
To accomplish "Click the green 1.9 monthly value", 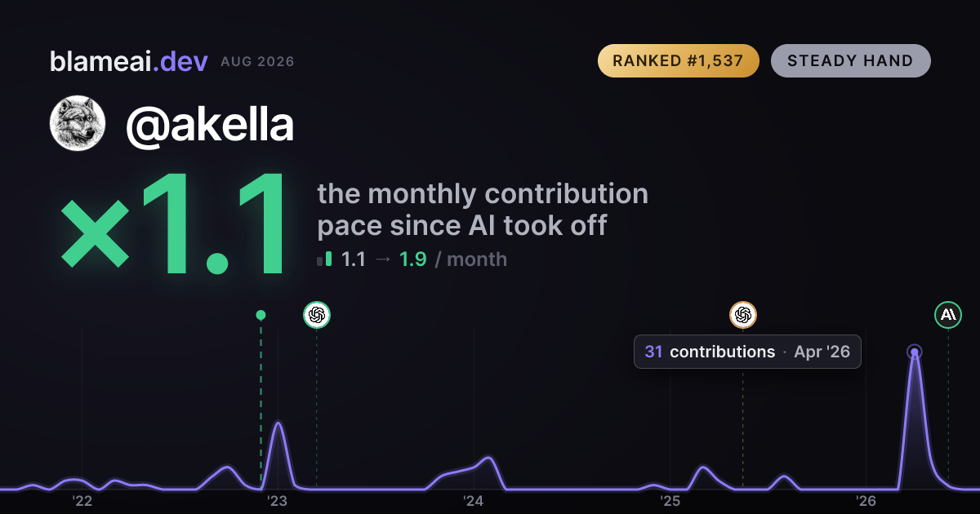I will [412, 259].
